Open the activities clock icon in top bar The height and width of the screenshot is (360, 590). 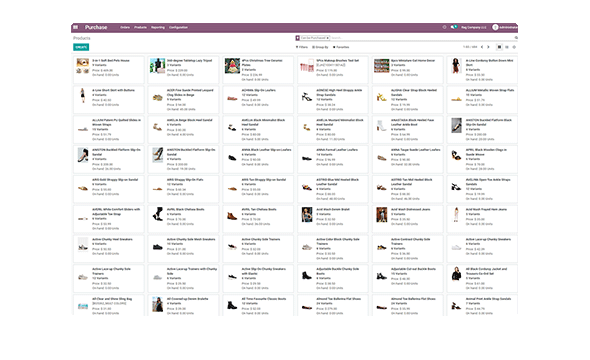pos(444,27)
